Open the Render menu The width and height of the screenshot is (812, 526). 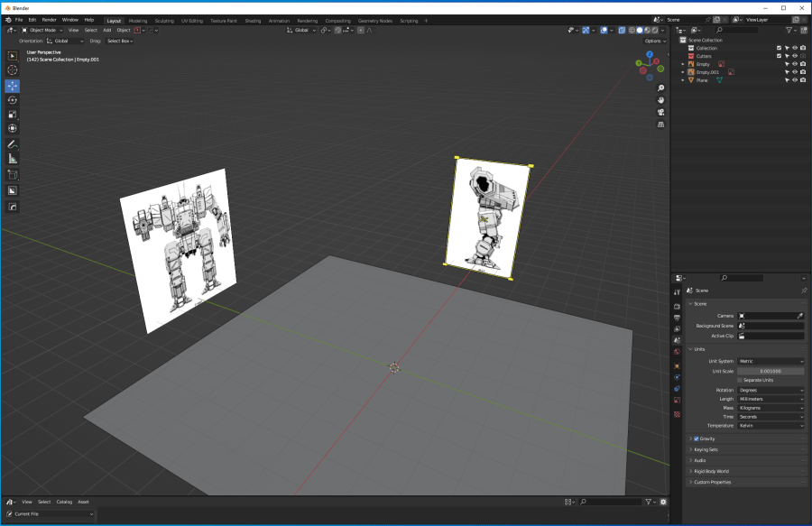pyautogui.click(x=50, y=20)
